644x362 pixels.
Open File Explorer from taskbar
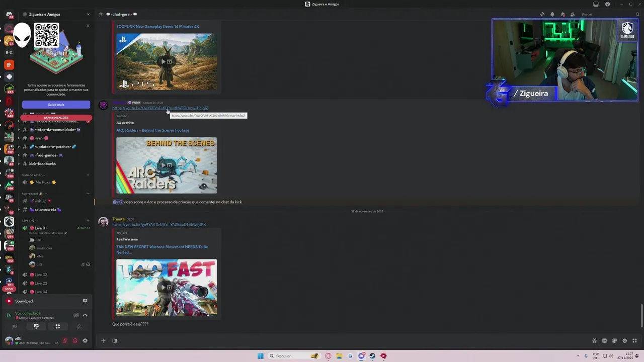(x=339, y=356)
